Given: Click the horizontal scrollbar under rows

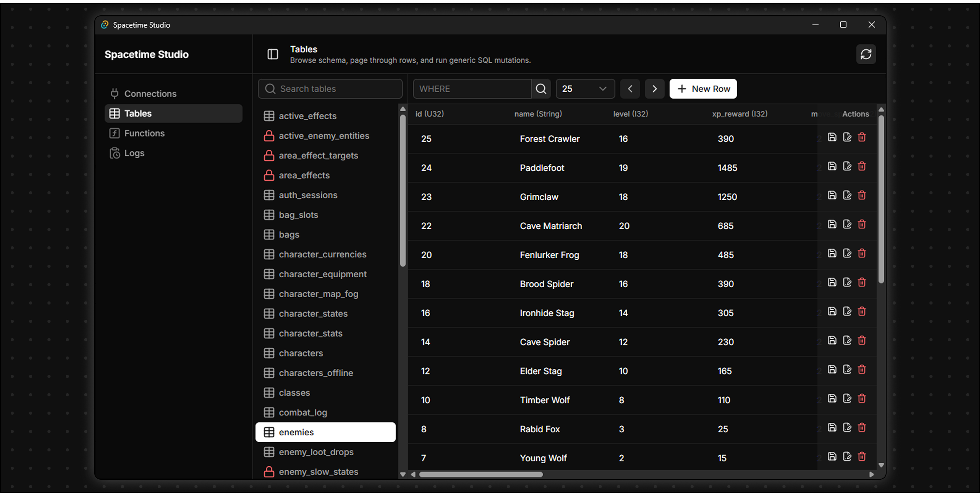Looking at the screenshot, I should [x=481, y=474].
